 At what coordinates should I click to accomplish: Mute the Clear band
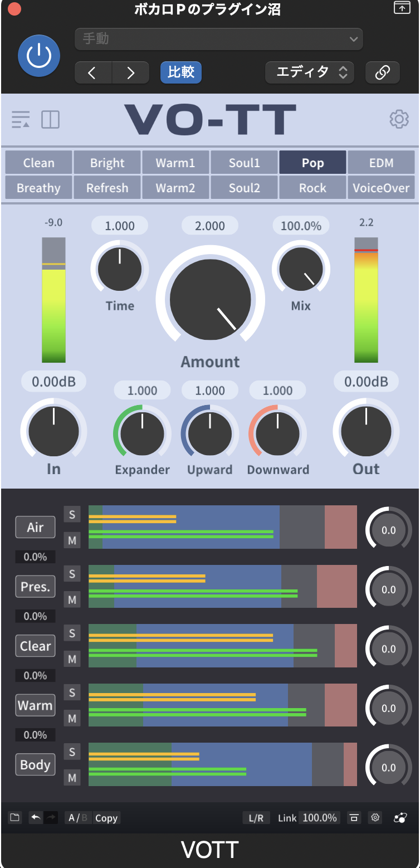point(72,660)
